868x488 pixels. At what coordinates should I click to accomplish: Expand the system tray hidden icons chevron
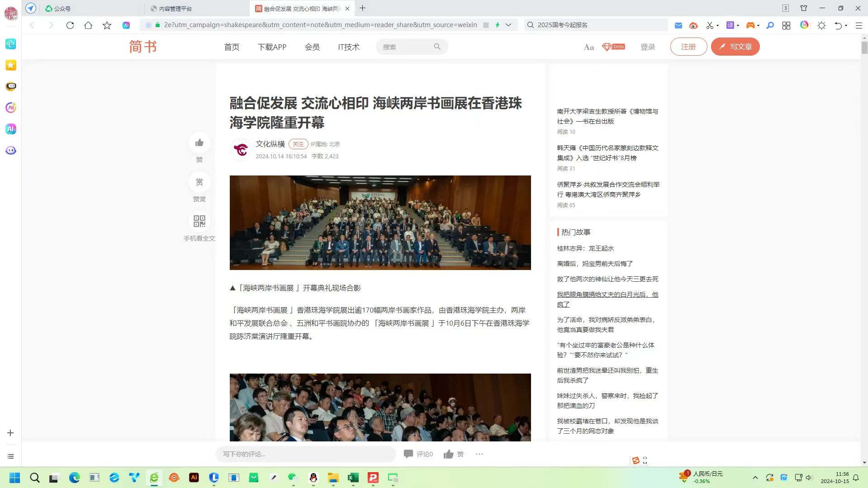coord(755,478)
